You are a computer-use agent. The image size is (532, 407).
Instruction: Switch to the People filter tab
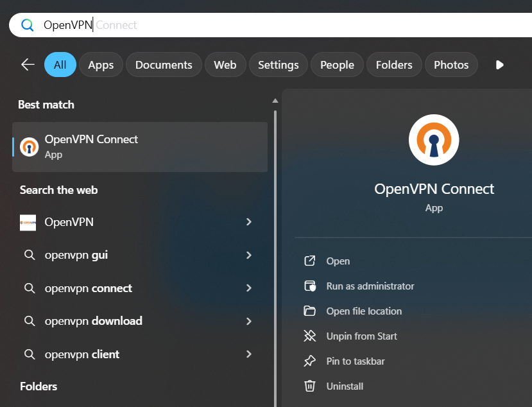click(x=337, y=64)
